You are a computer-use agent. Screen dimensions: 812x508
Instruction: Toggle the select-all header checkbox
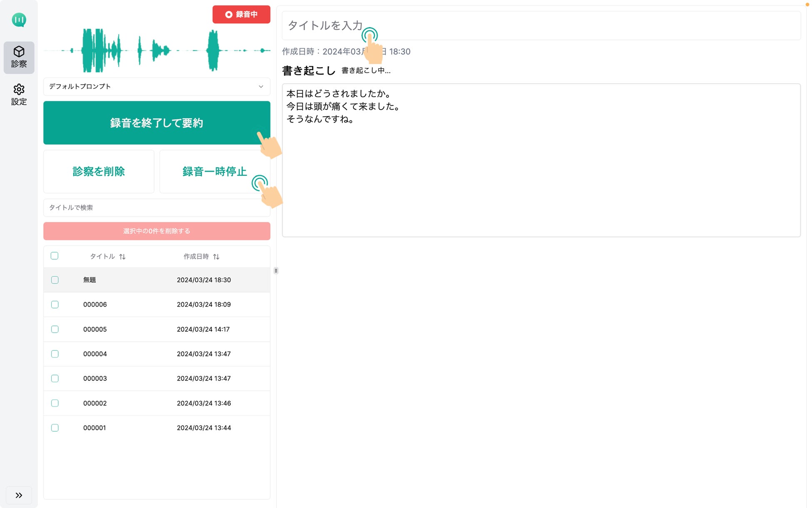pos(55,256)
